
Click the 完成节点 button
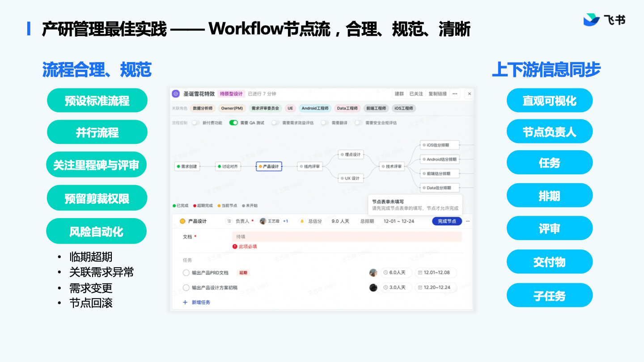[447, 221]
